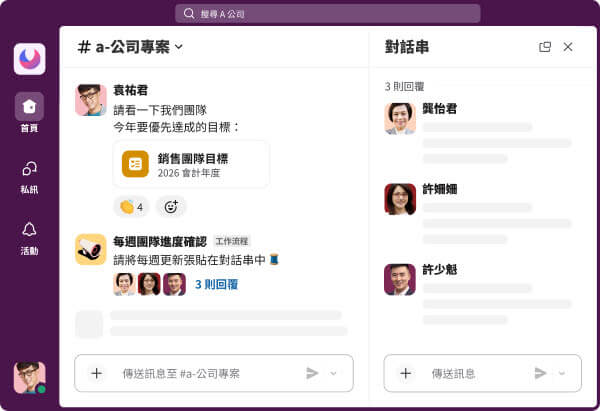Open thread in new window icon
This screenshot has height=411, width=600.
pyautogui.click(x=545, y=47)
